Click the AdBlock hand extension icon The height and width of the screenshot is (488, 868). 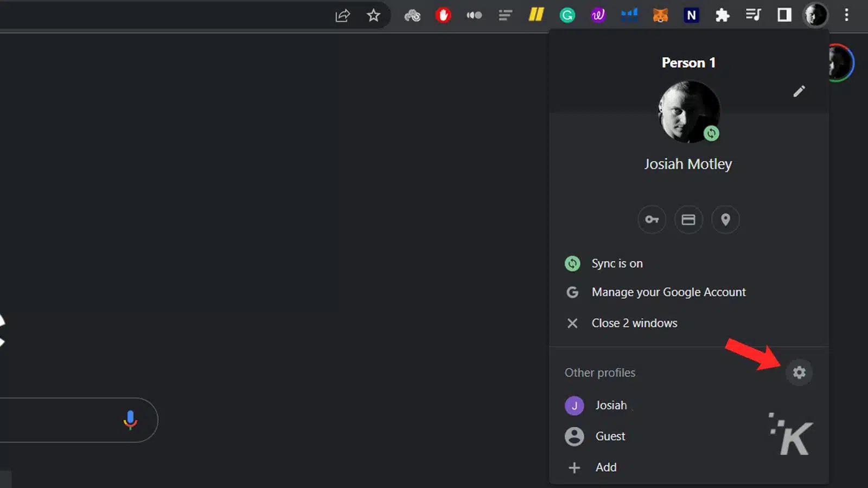point(443,15)
